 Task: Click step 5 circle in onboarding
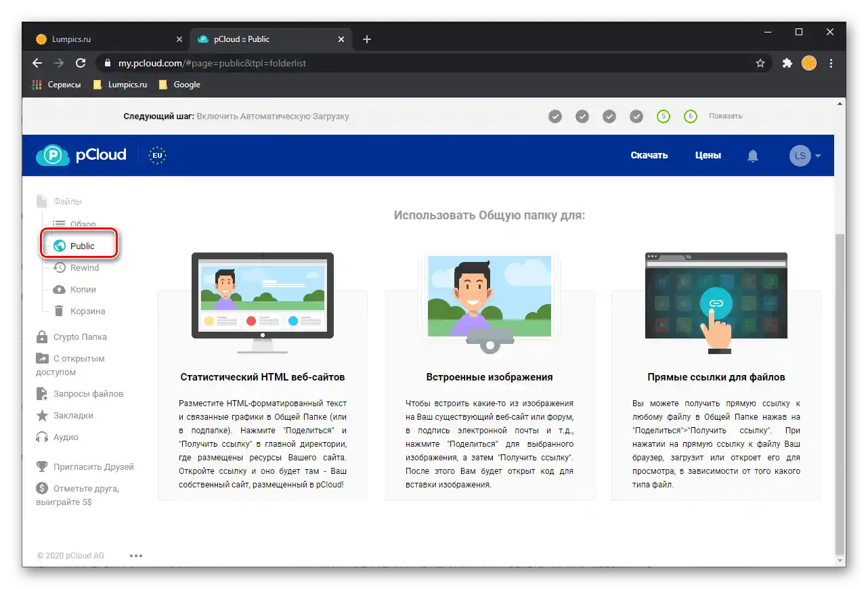click(x=664, y=116)
